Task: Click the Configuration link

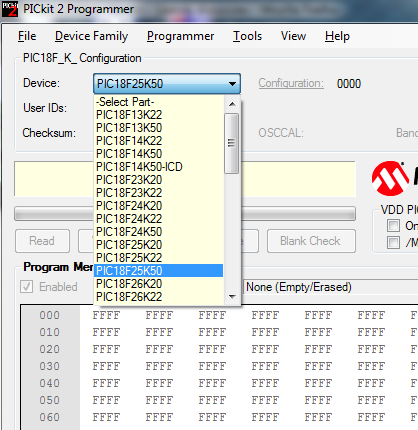Action: pyautogui.click(x=291, y=83)
